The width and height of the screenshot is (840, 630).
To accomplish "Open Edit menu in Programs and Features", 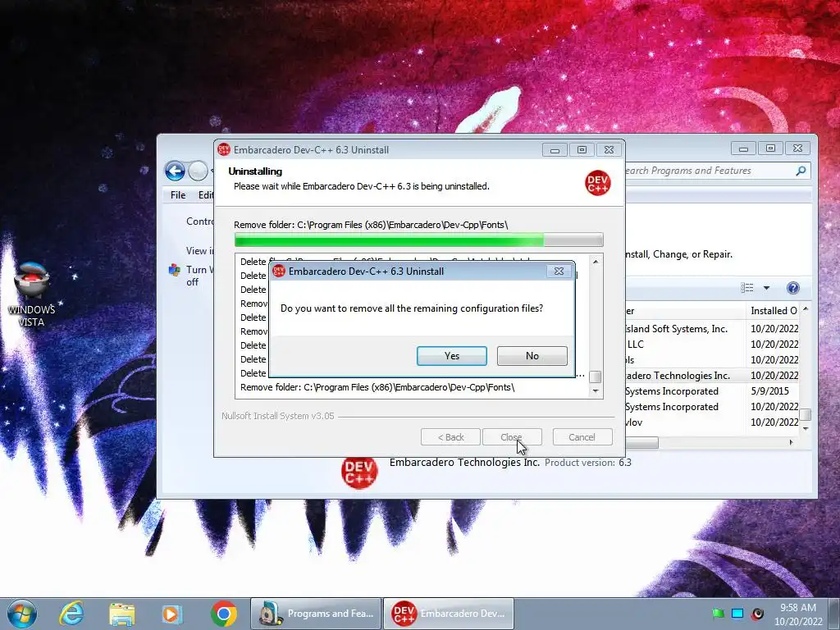I will pos(205,195).
